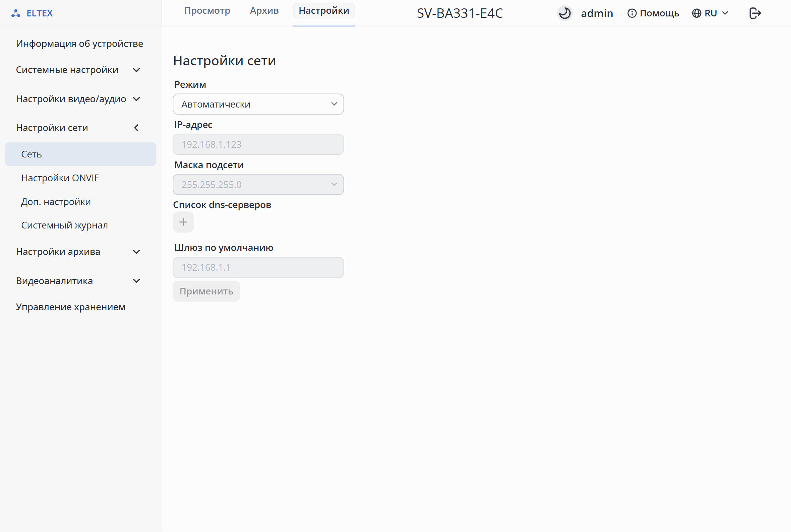Switch to the Архив tab
The image size is (791, 532).
coord(264,10)
